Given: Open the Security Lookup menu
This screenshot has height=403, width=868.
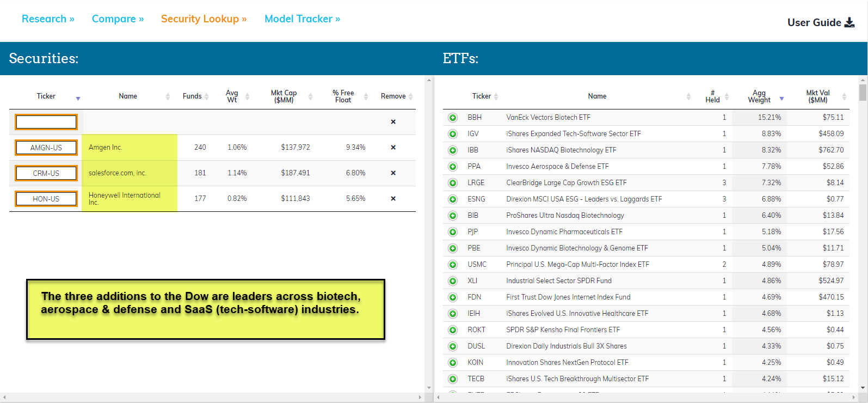Looking at the screenshot, I should [204, 19].
